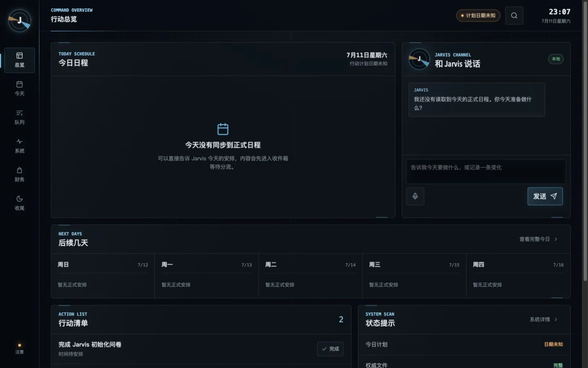Click the calendar icon in empty schedule
This screenshot has width=588, height=368.
tap(223, 129)
